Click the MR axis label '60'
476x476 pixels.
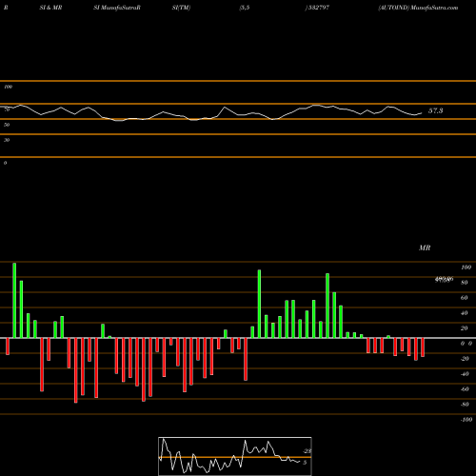(465, 298)
